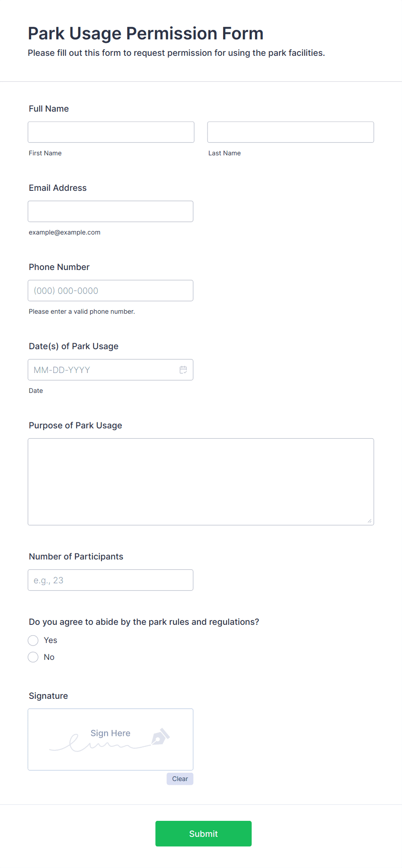Grab the textarea resize handle corner
The height and width of the screenshot is (868, 402).
point(370,521)
